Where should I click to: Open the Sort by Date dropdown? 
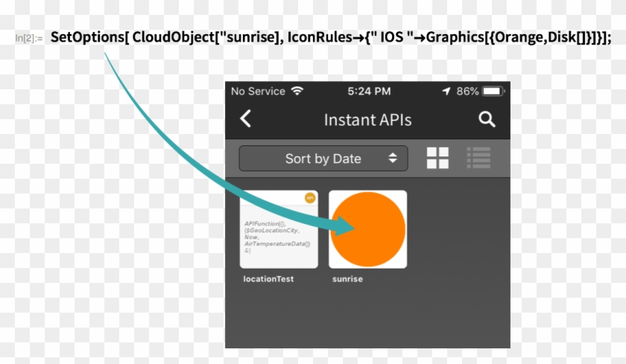point(323,159)
